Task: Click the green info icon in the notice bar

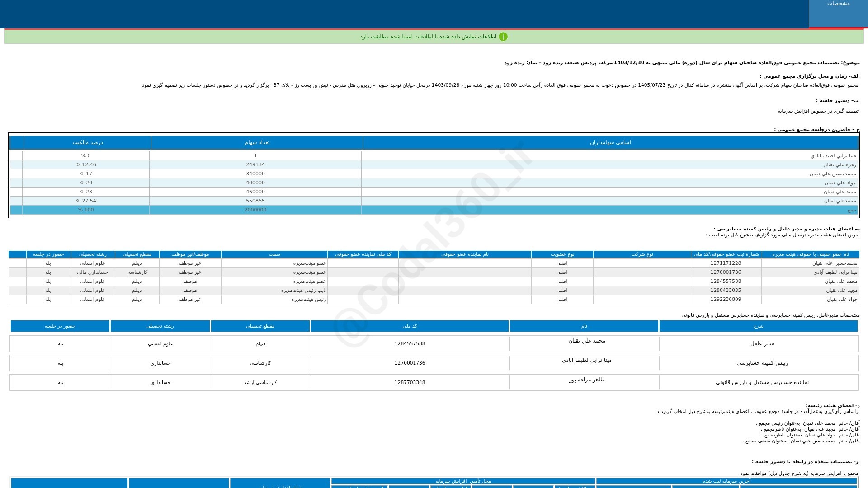Action: [503, 37]
